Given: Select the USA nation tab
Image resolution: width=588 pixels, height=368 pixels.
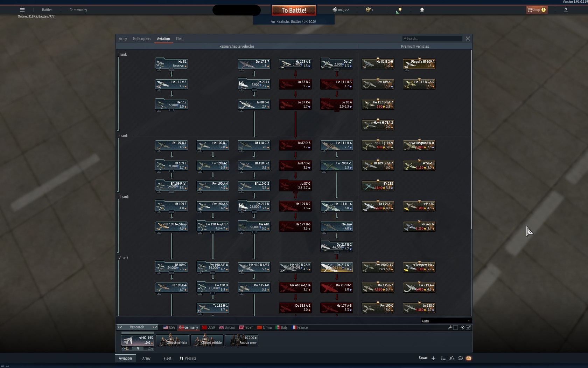Looking at the screenshot, I should click(169, 327).
